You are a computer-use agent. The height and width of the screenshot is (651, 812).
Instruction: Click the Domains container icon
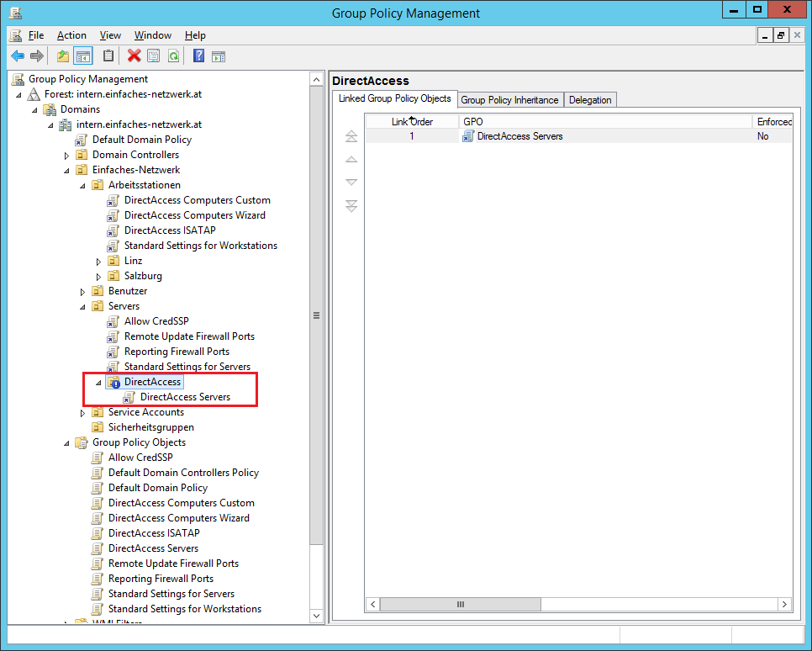[x=50, y=109]
